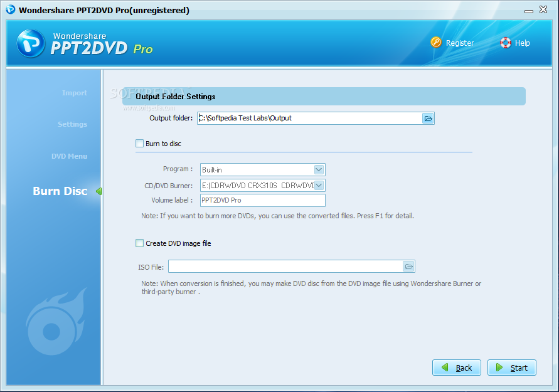559x392 pixels.
Task: Go to the DVD Menu step
Action: point(69,156)
